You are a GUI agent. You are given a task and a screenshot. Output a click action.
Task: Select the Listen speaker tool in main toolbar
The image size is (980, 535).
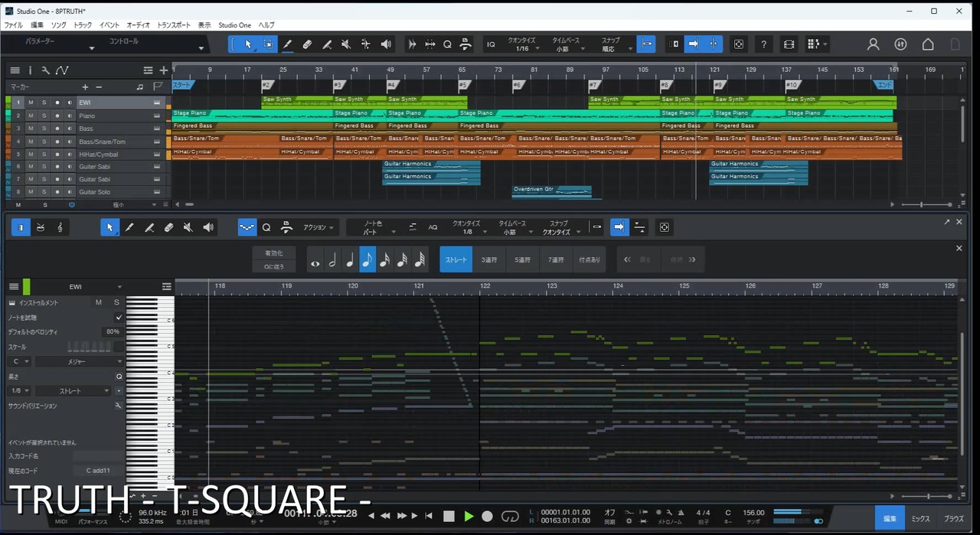tap(386, 44)
